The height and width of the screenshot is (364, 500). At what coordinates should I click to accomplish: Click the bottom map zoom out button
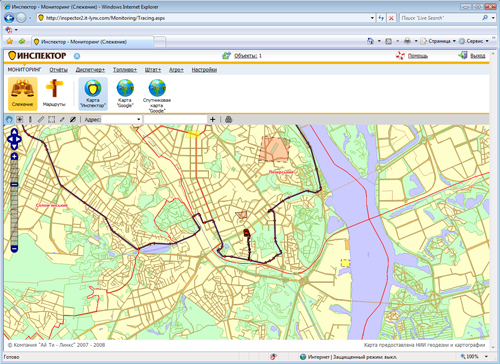tap(14, 249)
